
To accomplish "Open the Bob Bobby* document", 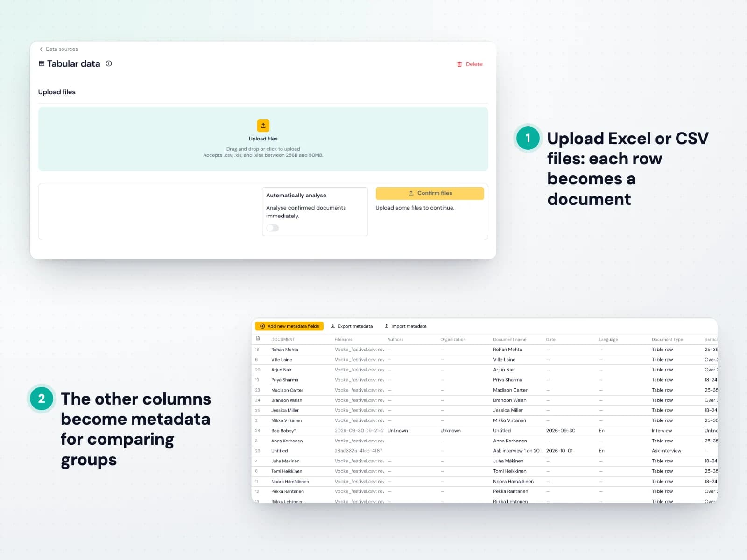I will click(283, 431).
